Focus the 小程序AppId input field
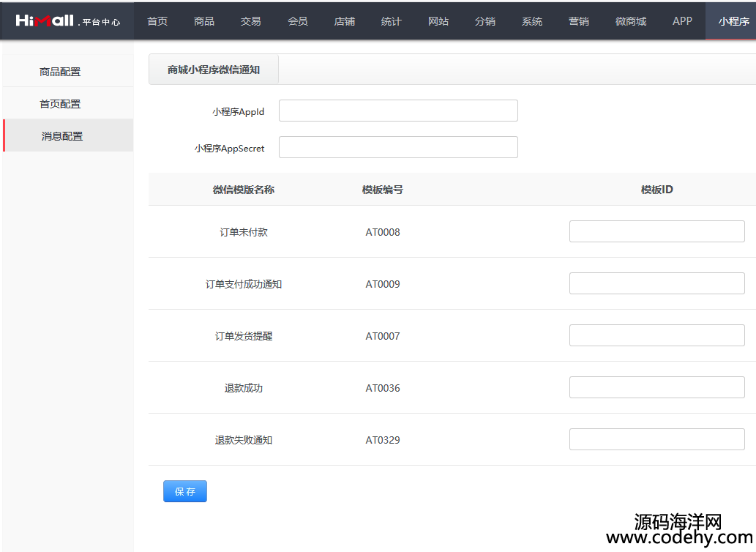The image size is (756, 552). tap(398, 111)
